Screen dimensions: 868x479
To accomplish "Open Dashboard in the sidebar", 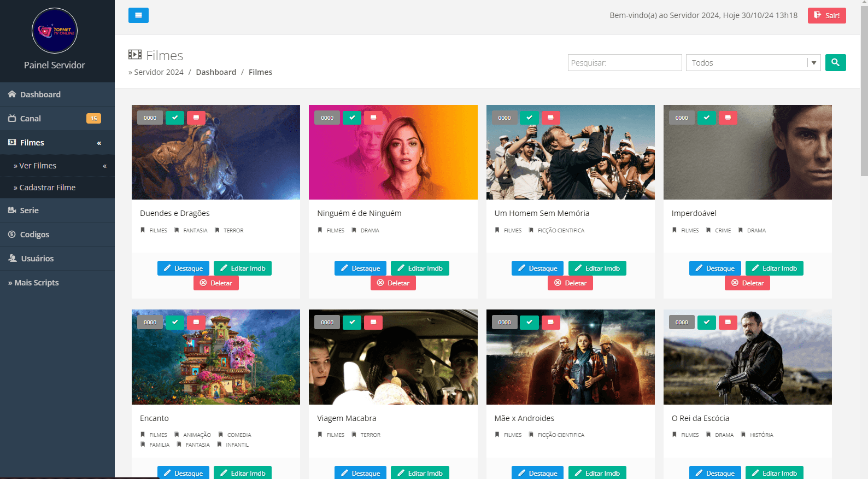I will pos(57,95).
